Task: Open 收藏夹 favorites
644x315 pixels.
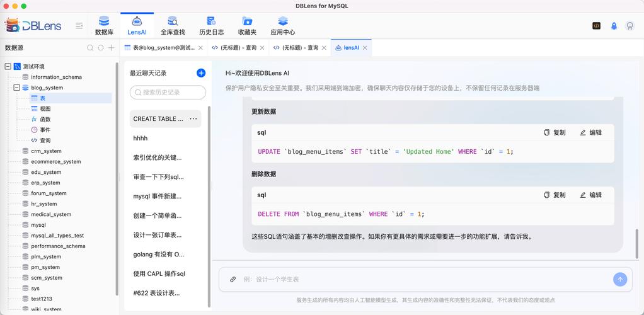Action: coord(247,25)
